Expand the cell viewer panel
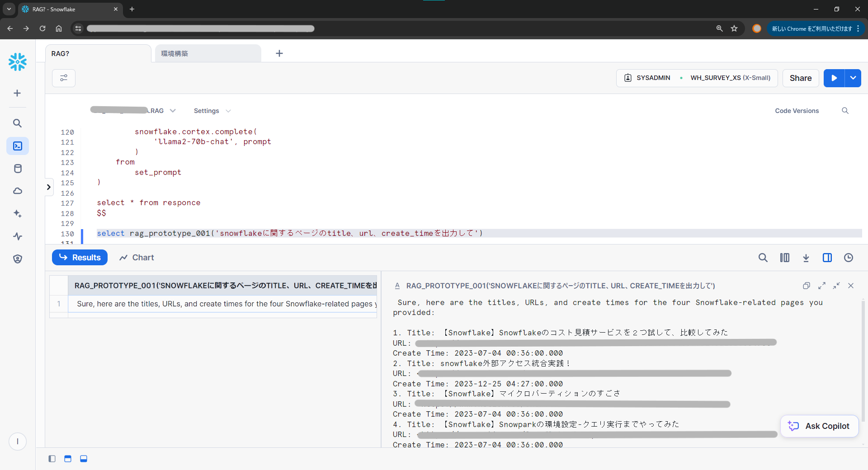The width and height of the screenshot is (868, 470). tap(822, 286)
